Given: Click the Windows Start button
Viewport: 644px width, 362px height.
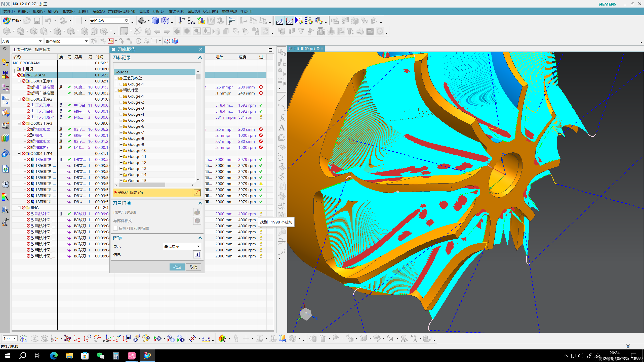Looking at the screenshot, I should 7,355.
